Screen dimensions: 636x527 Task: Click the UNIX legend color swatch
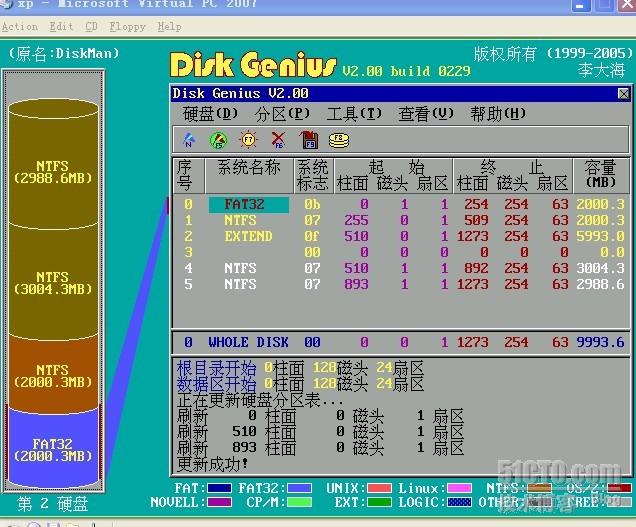379,488
